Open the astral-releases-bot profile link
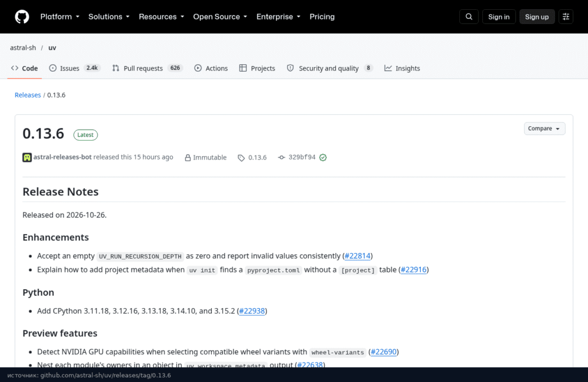Screen dimensions: 588x382 click(x=62, y=157)
